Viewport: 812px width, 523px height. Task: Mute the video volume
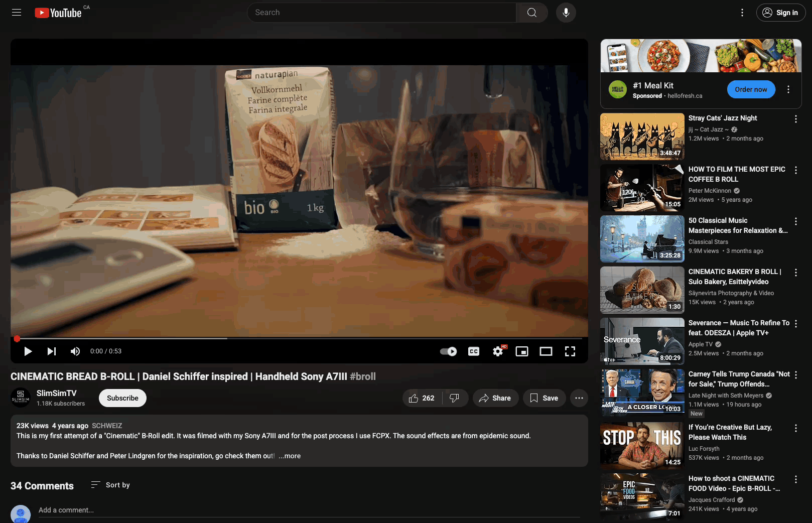[x=75, y=351]
